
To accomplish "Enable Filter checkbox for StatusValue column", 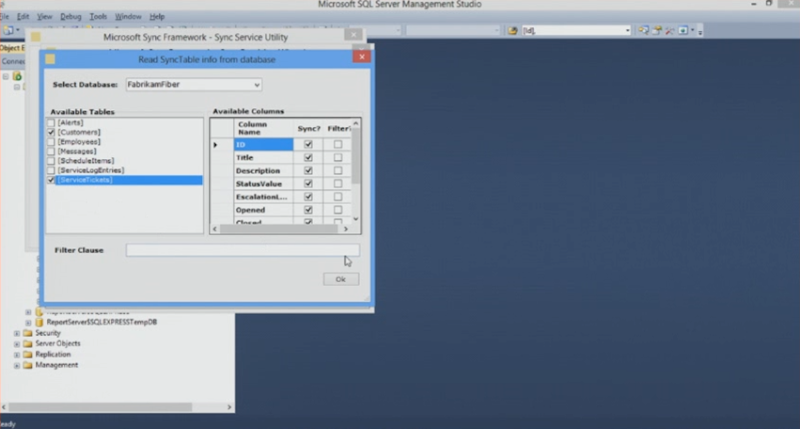I will tap(338, 184).
